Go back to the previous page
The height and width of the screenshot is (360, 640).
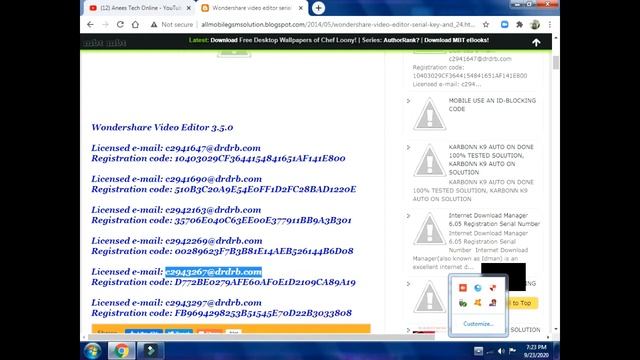(x=90, y=24)
